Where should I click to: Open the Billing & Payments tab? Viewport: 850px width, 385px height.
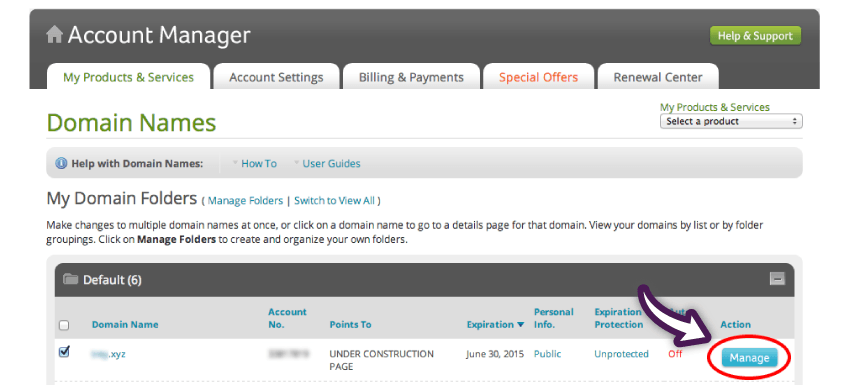point(411,77)
